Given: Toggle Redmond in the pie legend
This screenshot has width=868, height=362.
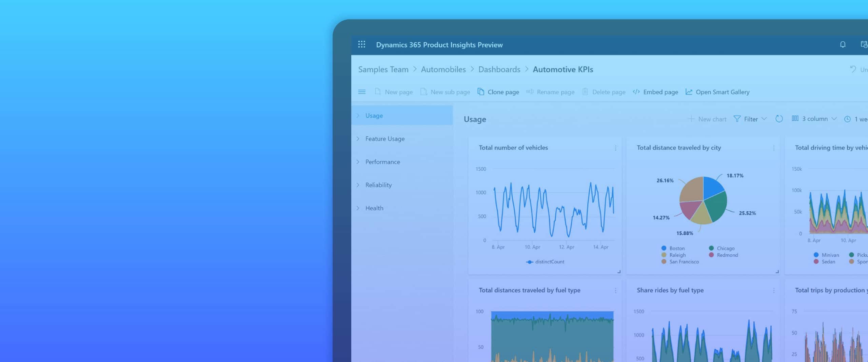Looking at the screenshot, I should pos(723,255).
